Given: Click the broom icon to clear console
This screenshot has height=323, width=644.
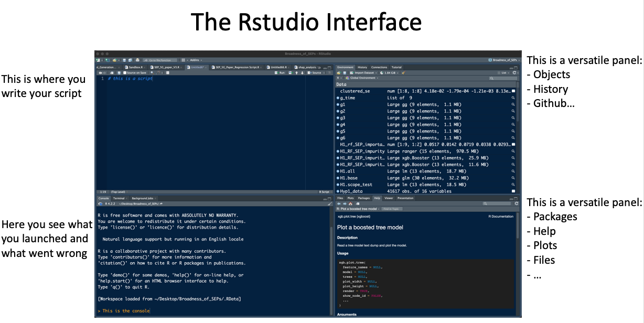Looking at the screenshot, I should pyautogui.click(x=330, y=203).
